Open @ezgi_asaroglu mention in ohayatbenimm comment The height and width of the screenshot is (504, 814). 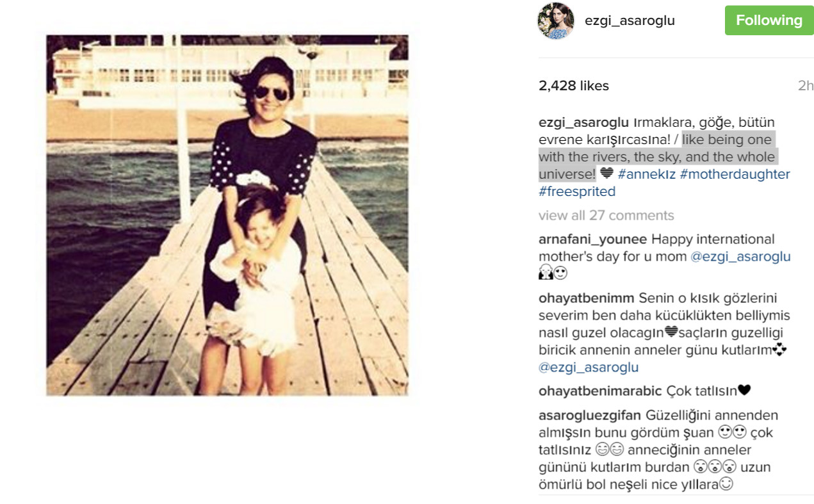click(589, 368)
